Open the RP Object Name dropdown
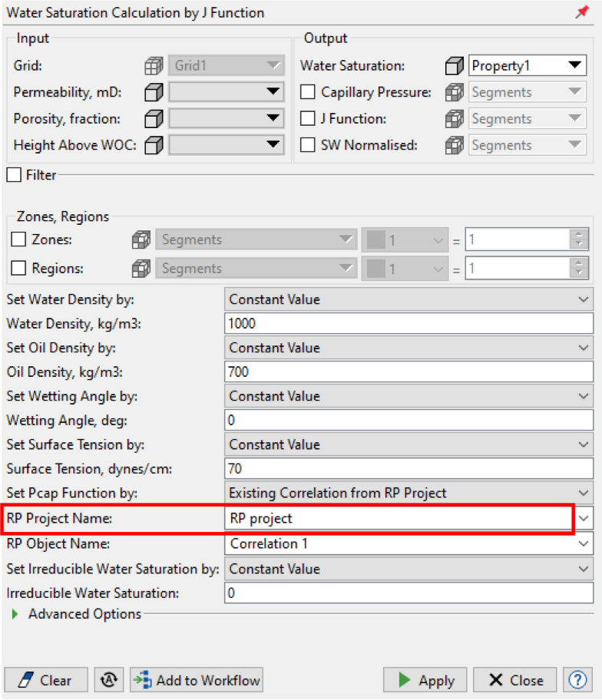Image resolution: width=602 pixels, height=700 pixels. click(409, 543)
